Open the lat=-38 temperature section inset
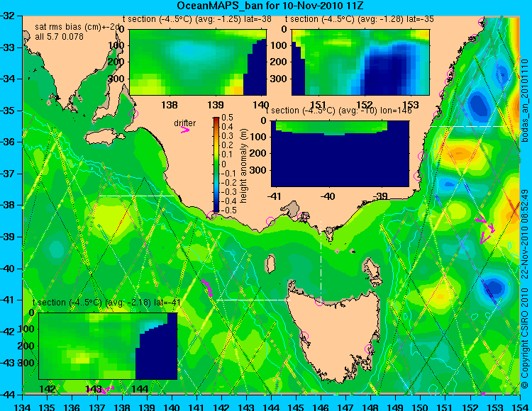This screenshot has height=411, width=532. click(198, 62)
